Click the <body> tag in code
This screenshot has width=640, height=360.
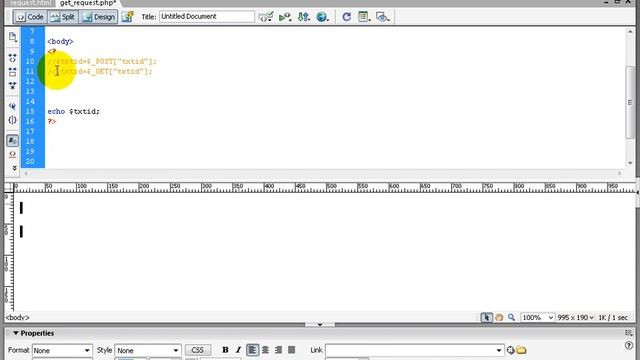[x=60, y=41]
